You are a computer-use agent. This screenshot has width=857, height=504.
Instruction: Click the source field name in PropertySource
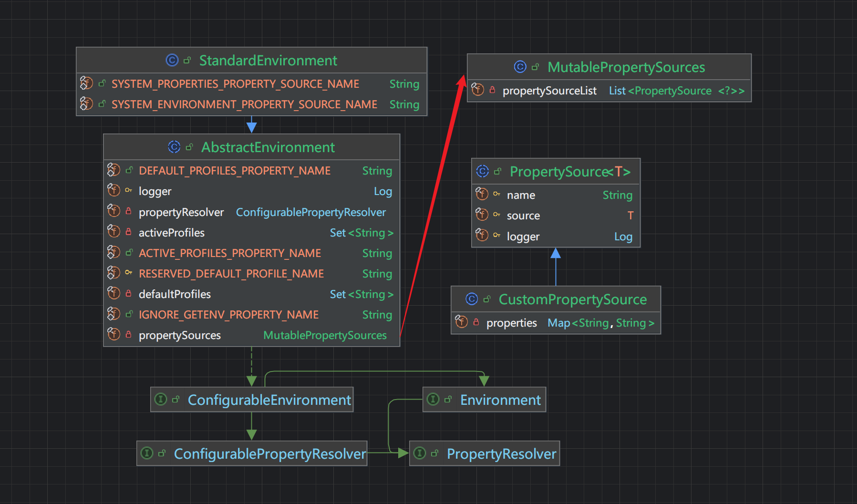(523, 216)
